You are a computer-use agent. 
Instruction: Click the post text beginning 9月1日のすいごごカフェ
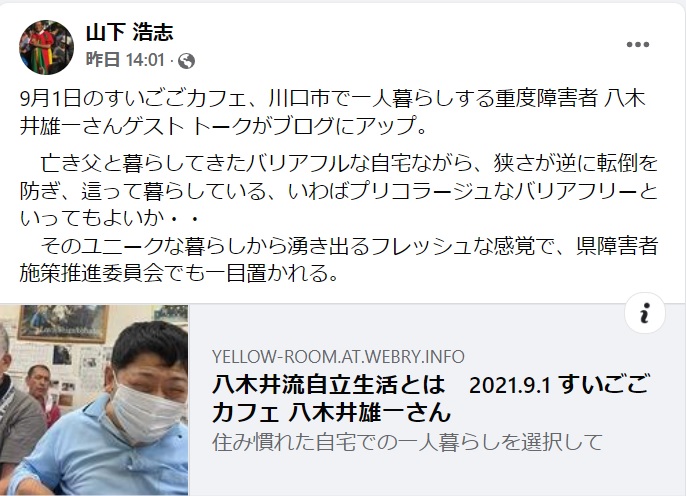coord(332,112)
